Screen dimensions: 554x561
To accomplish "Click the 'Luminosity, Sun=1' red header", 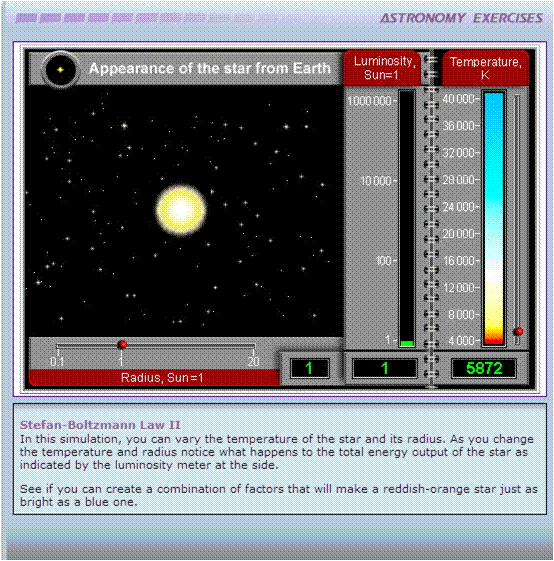I will click(x=382, y=68).
